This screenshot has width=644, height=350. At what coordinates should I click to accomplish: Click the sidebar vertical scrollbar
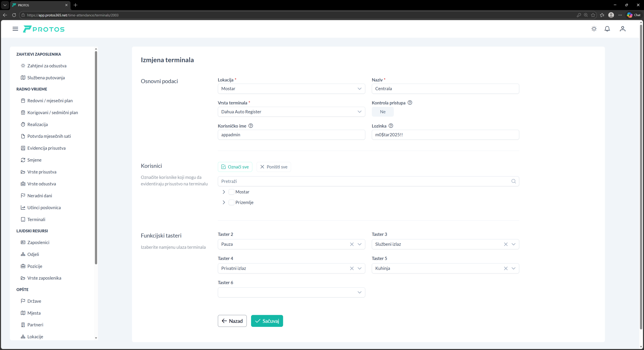(96, 157)
